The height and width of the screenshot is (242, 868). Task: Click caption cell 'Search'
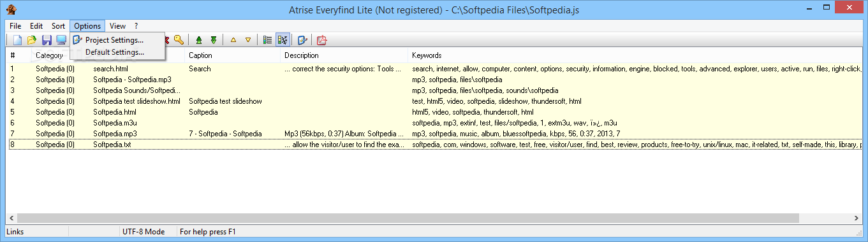[x=200, y=69]
